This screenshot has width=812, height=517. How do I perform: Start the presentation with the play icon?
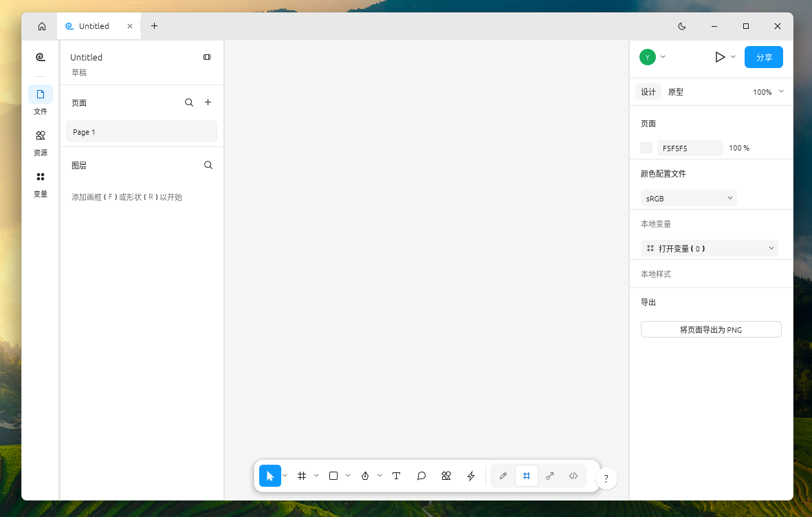click(720, 57)
